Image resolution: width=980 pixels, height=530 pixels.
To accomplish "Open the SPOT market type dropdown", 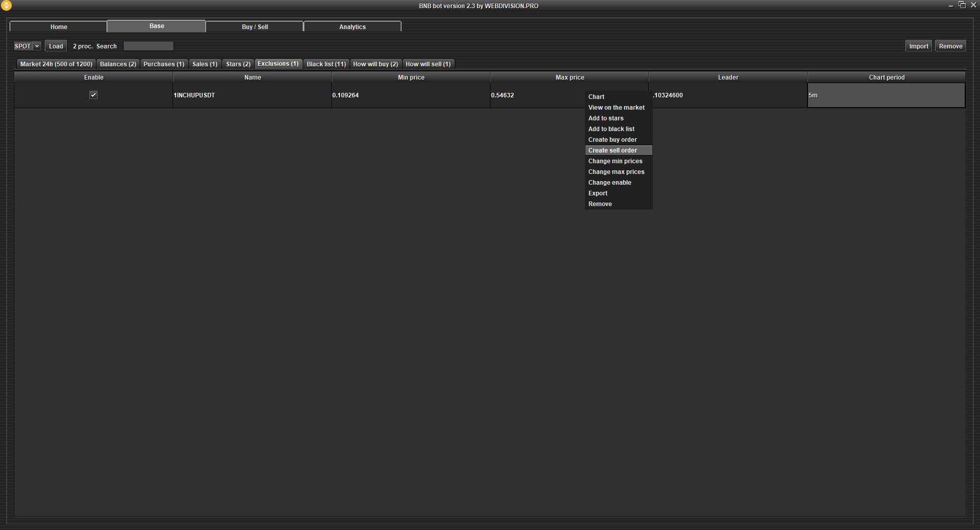I will click(27, 46).
